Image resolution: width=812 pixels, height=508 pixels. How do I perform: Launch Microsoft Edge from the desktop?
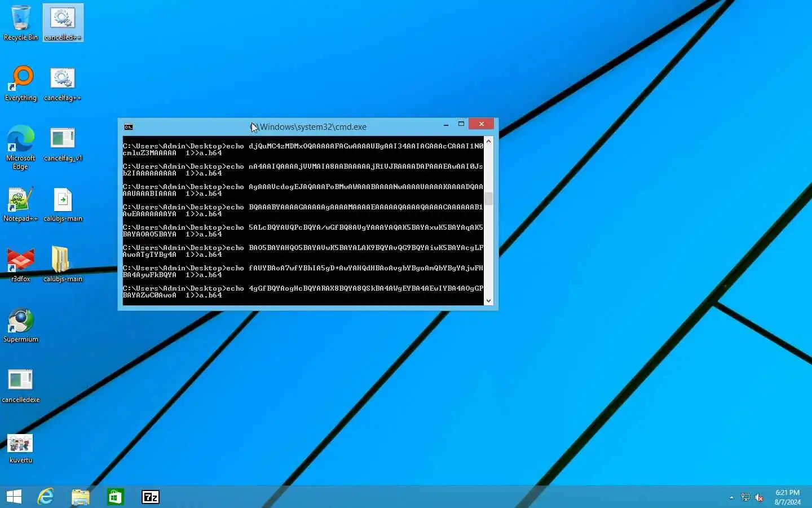pyautogui.click(x=21, y=147)
